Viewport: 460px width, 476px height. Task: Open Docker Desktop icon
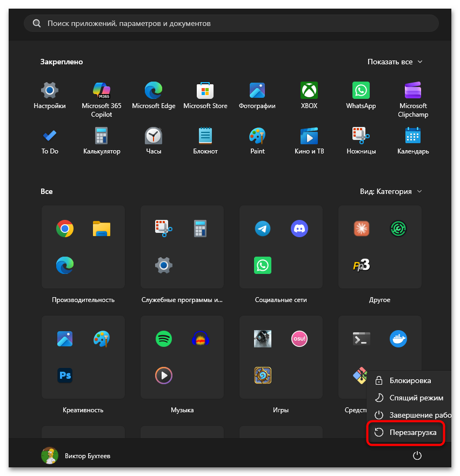(398, 339)
